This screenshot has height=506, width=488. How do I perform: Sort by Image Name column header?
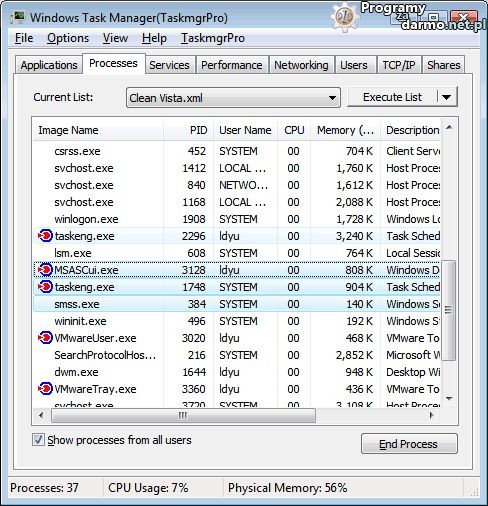[x=98, y=130]
